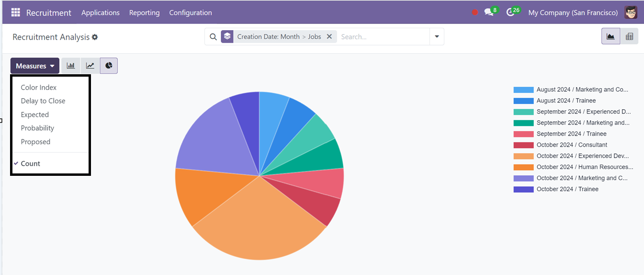Toggle October 2024 / Human Resources legend swatch

pos(523,167)
